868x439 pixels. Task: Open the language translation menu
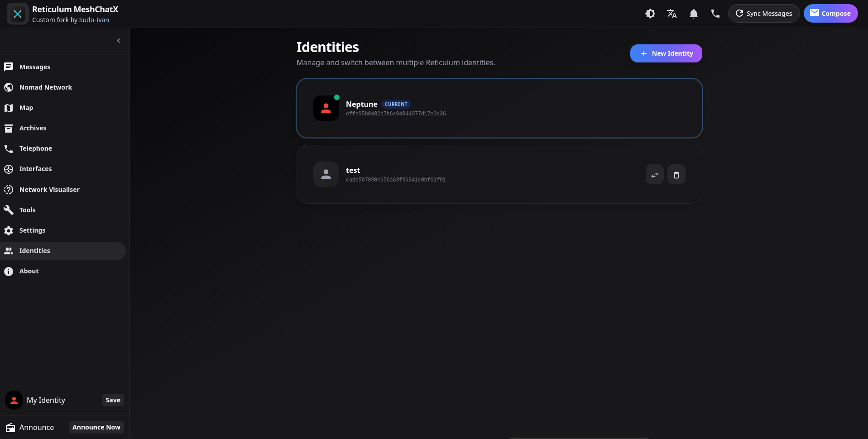(671, 14)
